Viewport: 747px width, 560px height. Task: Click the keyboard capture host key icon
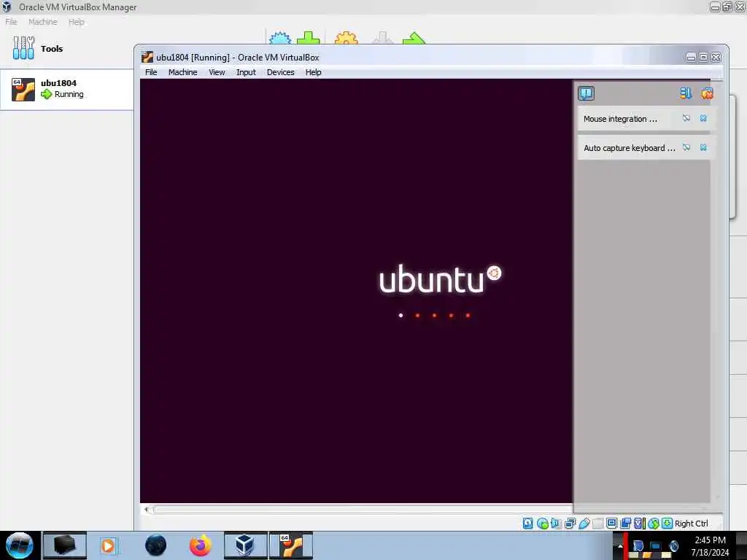pos(667,524)
